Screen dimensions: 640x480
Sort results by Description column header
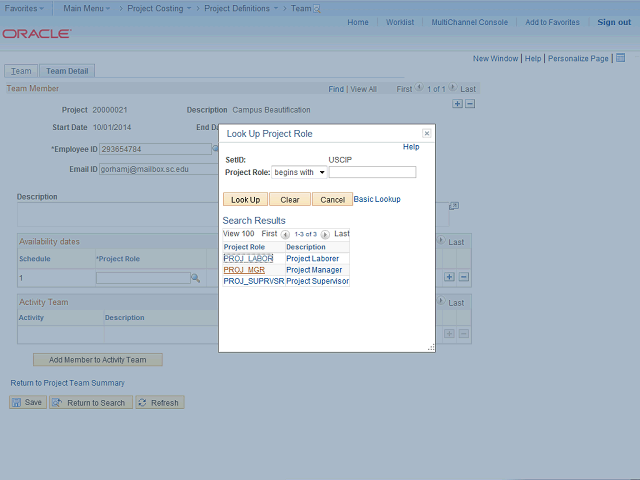(306, 247)
